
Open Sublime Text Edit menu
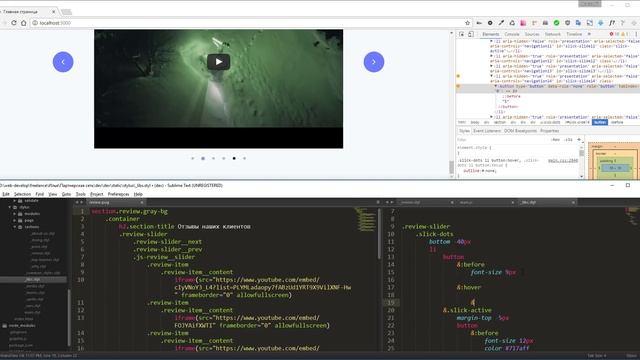tap(6, 194)
